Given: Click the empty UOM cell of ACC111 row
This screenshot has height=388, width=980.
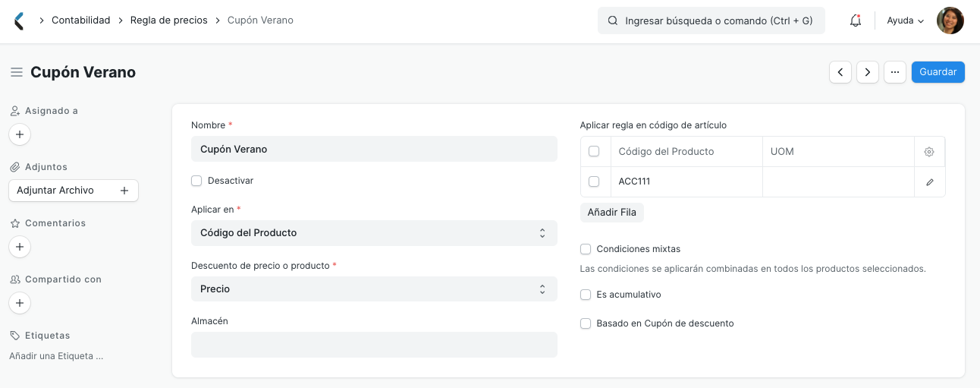Looking at the screenshot, I should 838,182.
